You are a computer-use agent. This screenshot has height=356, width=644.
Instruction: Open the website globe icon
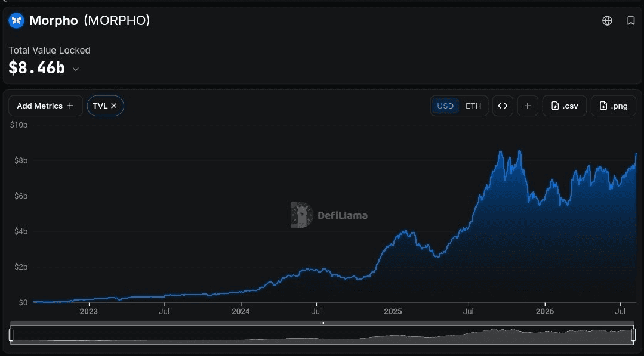[x=607, y=20]
